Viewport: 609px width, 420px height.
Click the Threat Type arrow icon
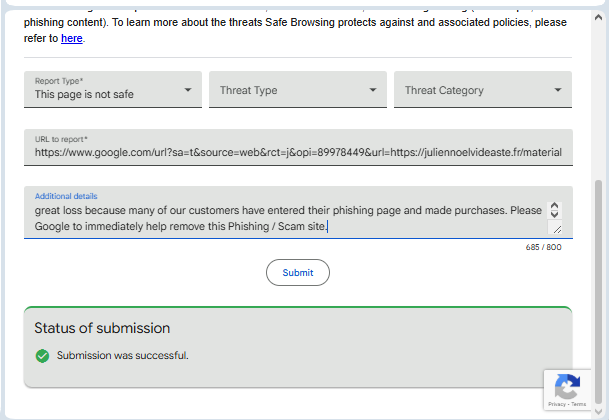[373, 90]
